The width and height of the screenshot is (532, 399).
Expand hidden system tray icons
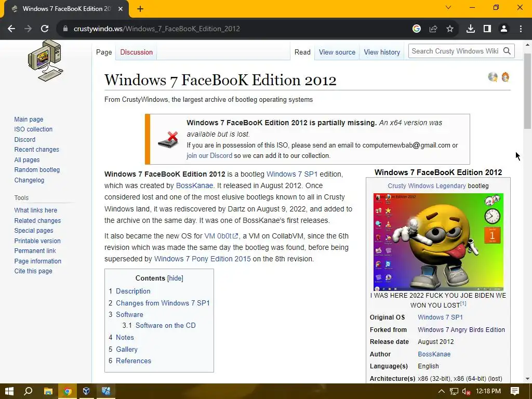(442, 392)
